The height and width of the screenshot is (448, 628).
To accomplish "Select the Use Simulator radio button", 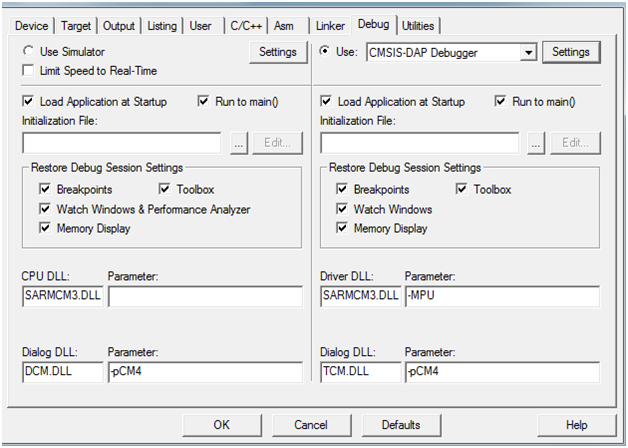I will coord(28,51).
